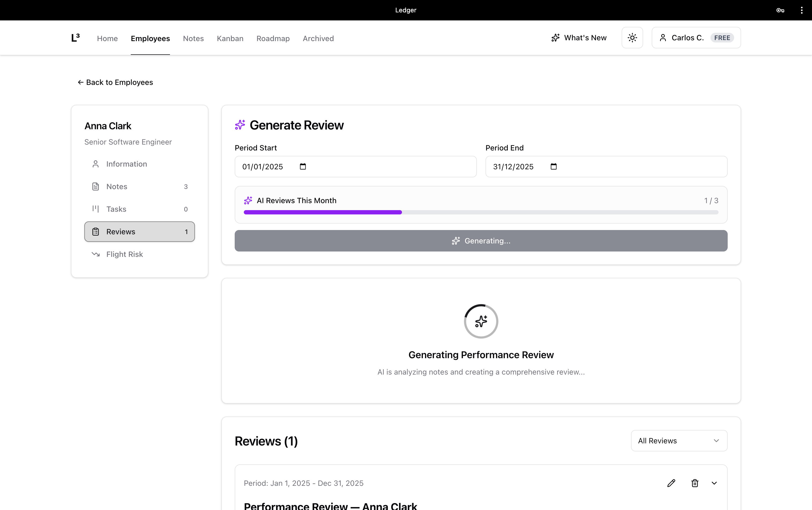
Task: Open Period Start calendar picker icon
Action: (303, 166)
